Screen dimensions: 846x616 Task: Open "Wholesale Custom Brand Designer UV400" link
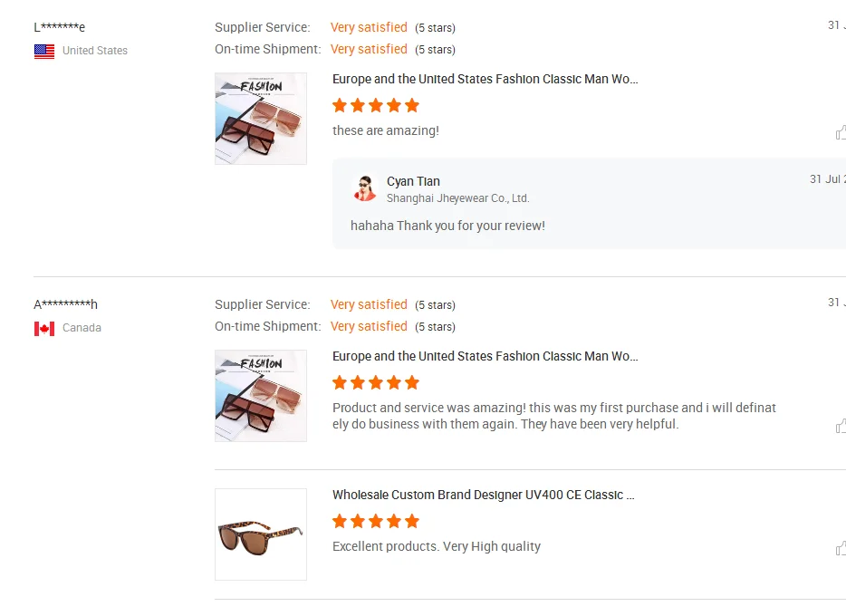click(x=483, y=495)
